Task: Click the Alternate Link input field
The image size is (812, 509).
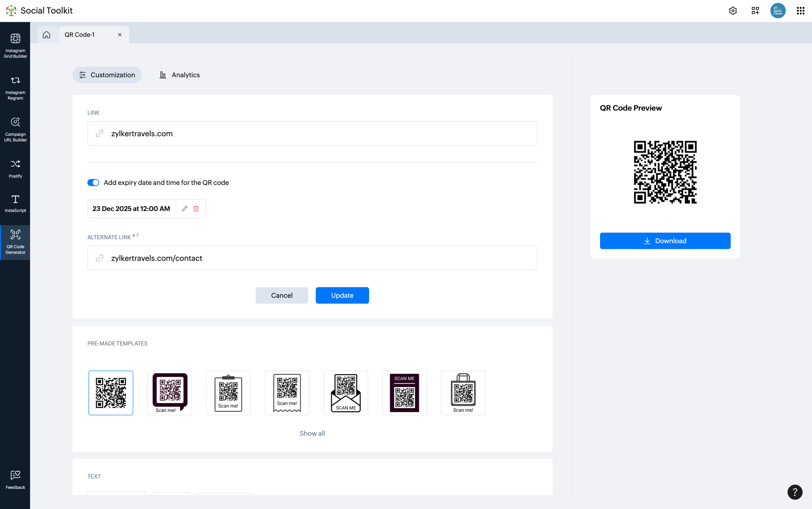Action: click(312, 258)
